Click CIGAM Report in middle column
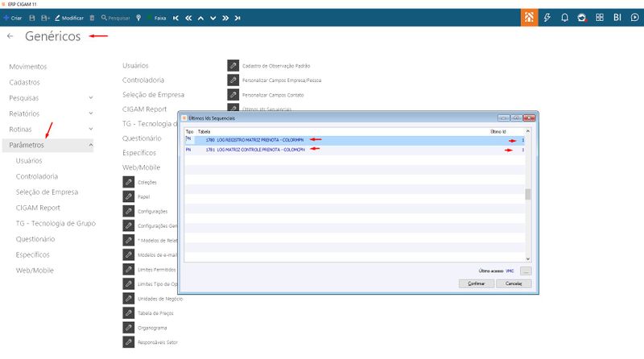The width and height of the screenshot is (644, 359). (x=145, y=109)
